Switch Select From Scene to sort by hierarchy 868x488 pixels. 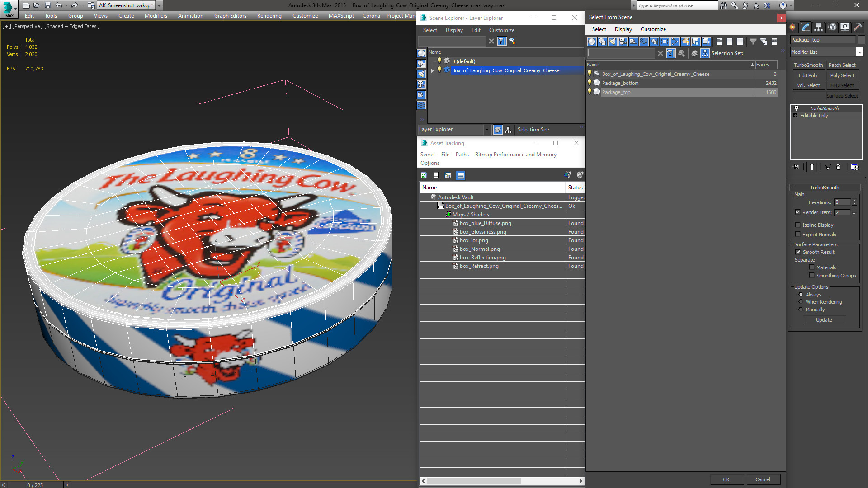click(x=705, y=53)
